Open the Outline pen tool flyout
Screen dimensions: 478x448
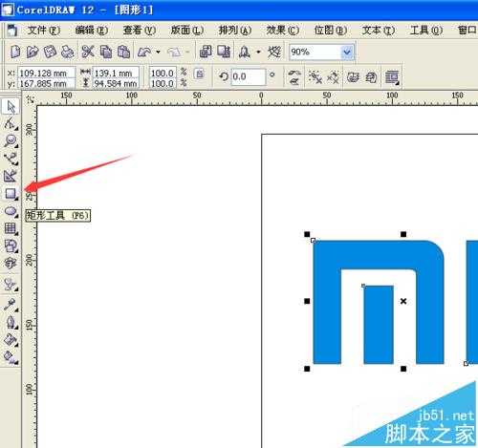tap(11, 322)
